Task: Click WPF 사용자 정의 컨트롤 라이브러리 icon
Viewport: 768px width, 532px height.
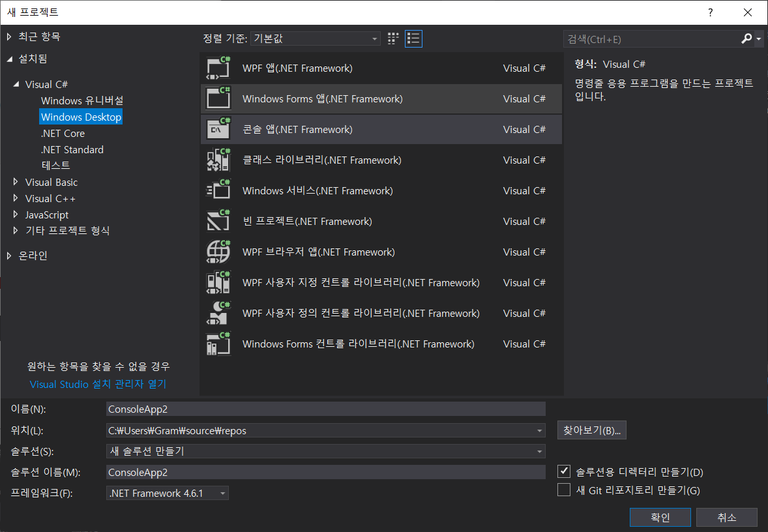Action: [x=218, y=313]
